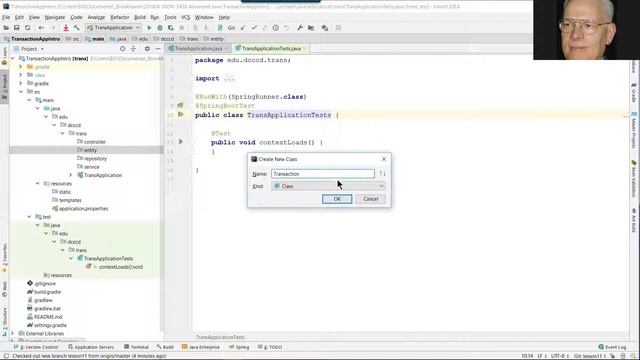The image size is (640, 360).
Task: Open the Navigate menu
Action: pyautogui.click(x=55, y=17)
